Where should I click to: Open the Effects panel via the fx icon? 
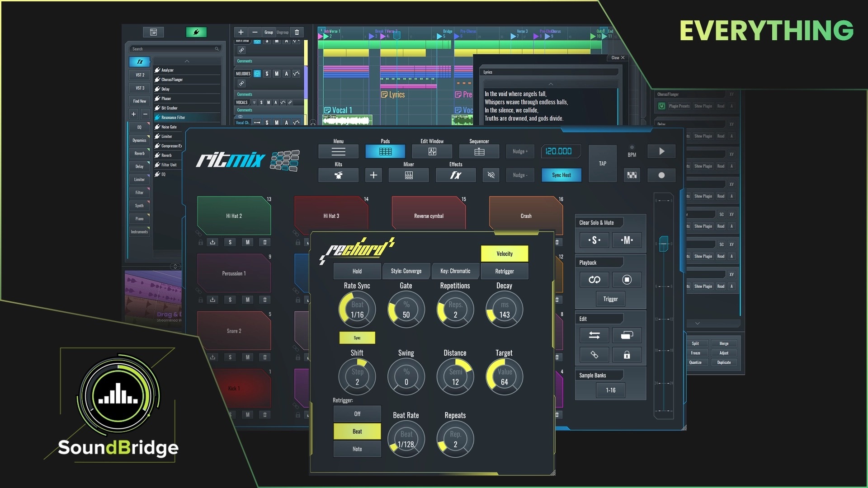[455, 175]
